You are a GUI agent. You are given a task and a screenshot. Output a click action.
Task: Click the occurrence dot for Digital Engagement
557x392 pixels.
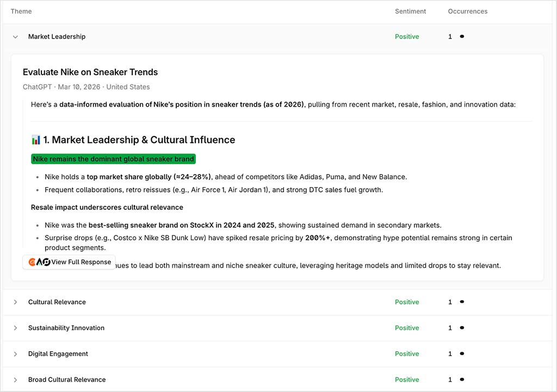pyautogui.click(x=462, y=353)
